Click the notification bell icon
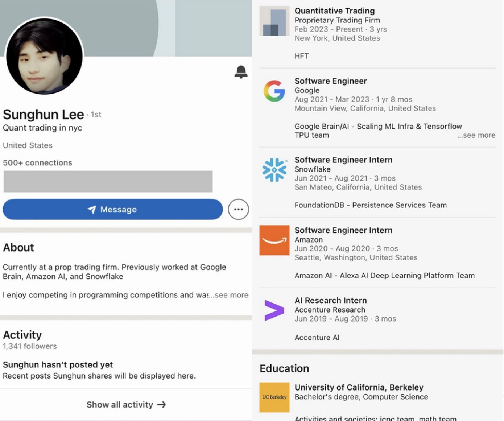Image resolution: width=504 pixels, height=421 pixels. click(241, 72)
